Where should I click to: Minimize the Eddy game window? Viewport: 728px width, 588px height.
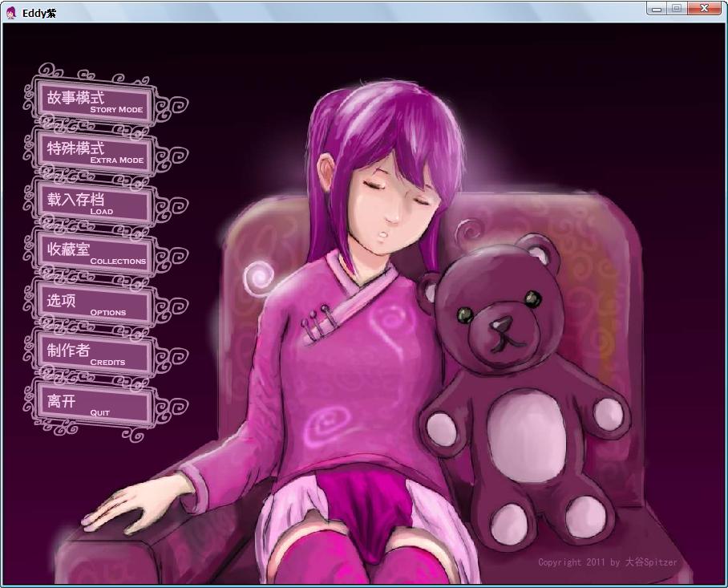(657, 9)
